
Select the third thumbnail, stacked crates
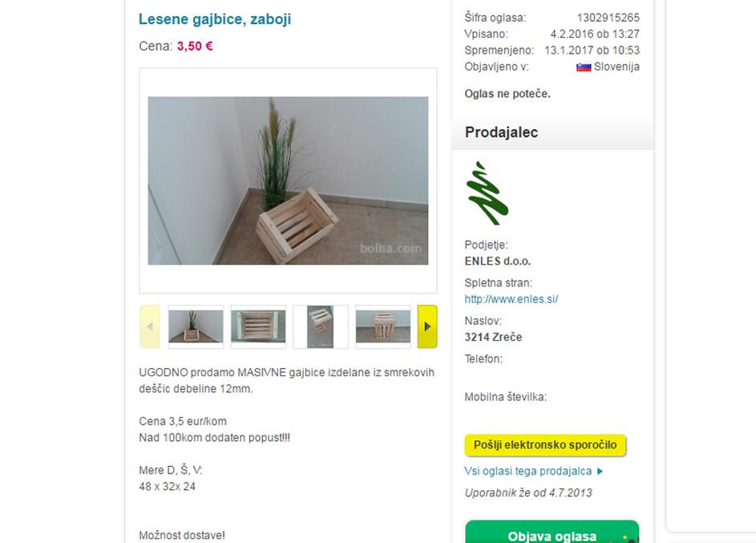point(320,326)
